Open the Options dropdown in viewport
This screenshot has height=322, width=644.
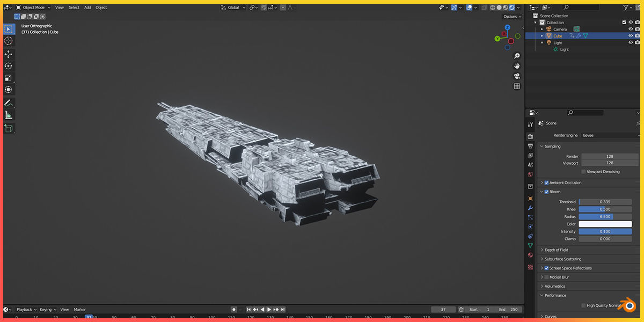coord(512,17)
